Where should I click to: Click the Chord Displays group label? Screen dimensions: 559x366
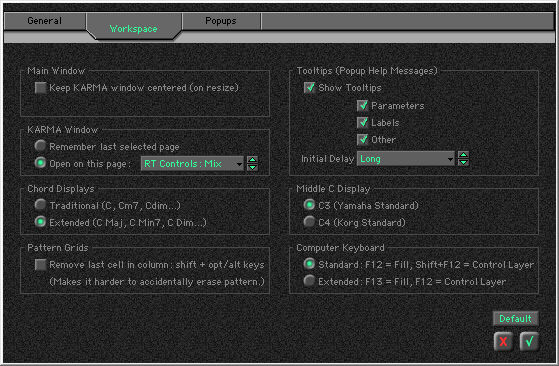point(61,189)
